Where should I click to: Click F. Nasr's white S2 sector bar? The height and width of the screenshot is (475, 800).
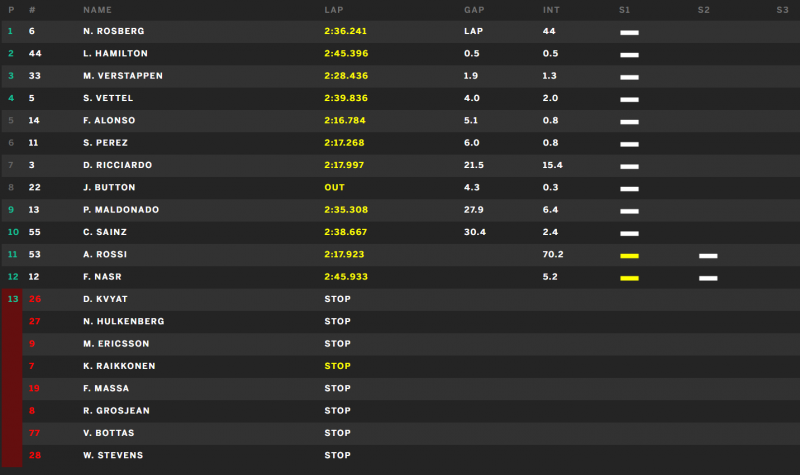pyautogui.click(x=708, y=279)
